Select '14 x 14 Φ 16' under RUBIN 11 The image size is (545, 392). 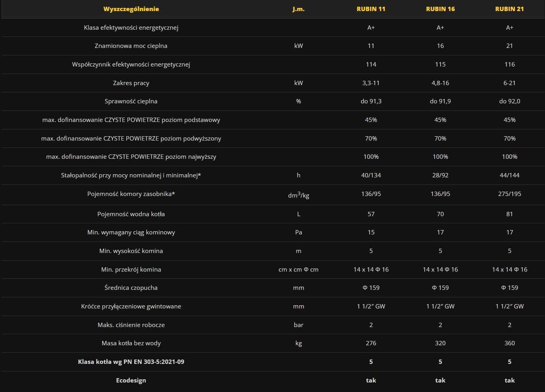point(371,270)
